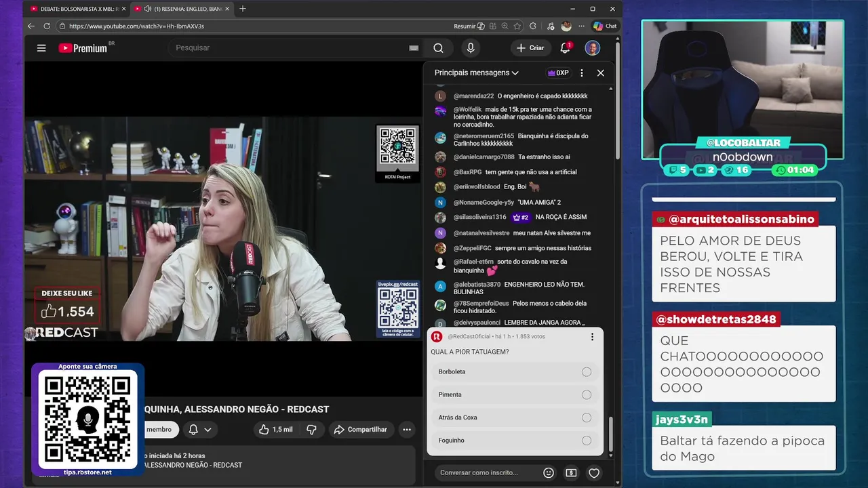The image size is (868, 488).
Task: Open emoji picker in chat input
Action: (x=549, y=473)
